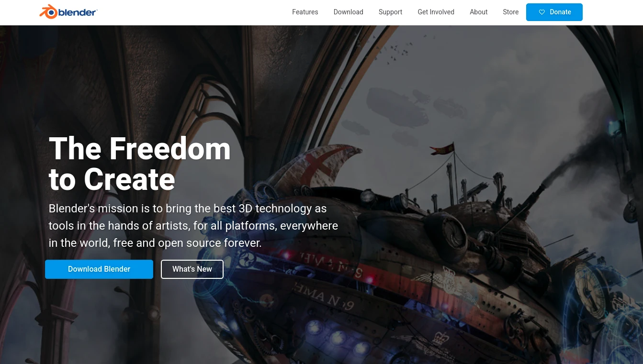Click the "The Freedom to Create" heading
The image size is (643, 364).
(140, 164)
